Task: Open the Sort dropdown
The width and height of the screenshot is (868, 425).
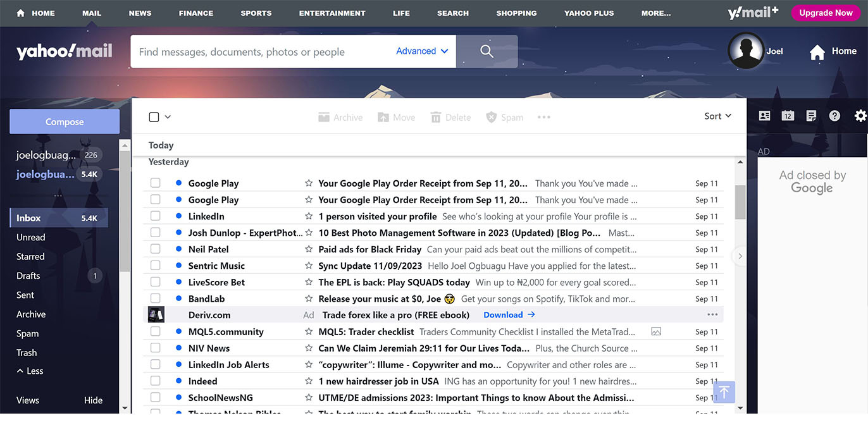Action: click(717, 116)
